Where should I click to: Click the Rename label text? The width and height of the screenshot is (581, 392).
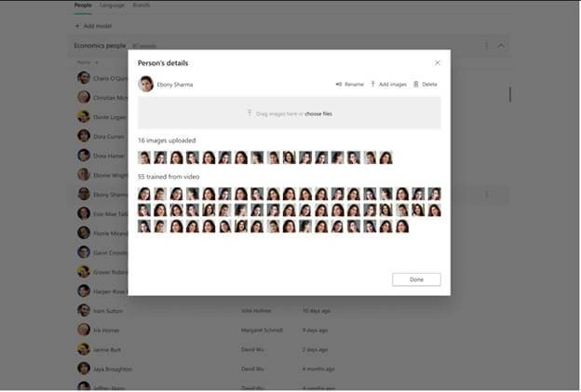[x=354, y=85]
